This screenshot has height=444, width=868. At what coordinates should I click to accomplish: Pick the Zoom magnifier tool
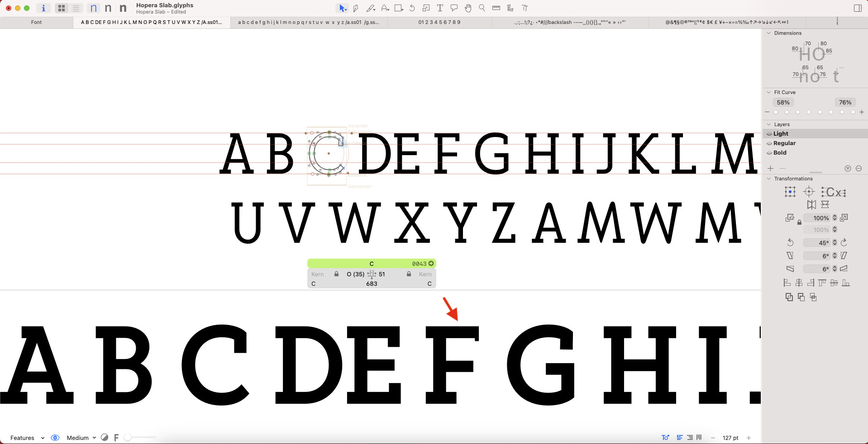click(x=482, y=8)
